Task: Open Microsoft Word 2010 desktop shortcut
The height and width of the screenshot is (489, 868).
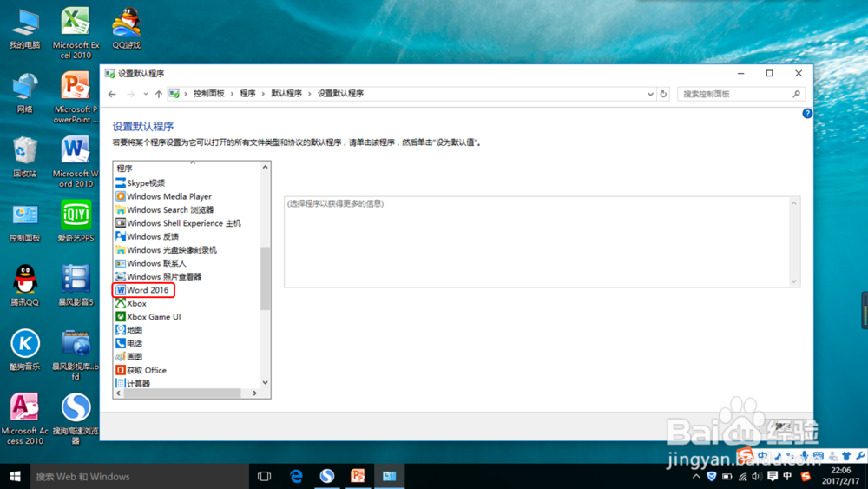Action: click(76, 162)
